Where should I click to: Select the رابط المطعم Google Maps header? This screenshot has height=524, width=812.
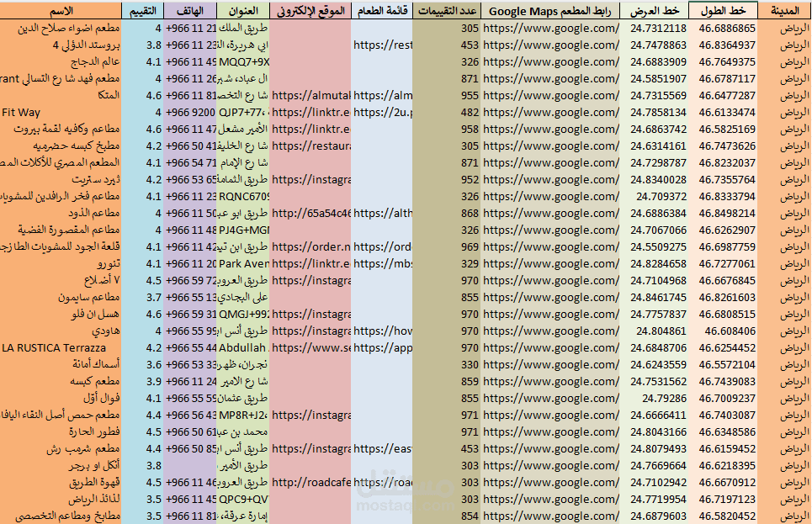[550, 11]
